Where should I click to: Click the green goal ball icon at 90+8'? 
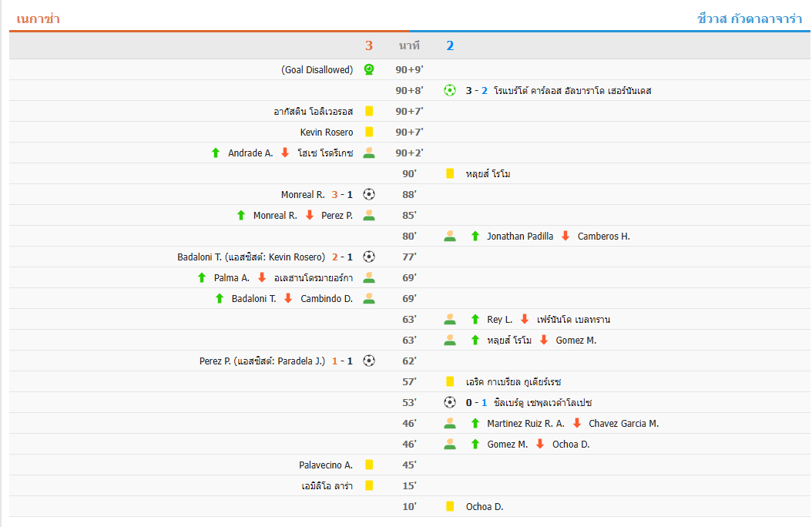(450, 90)
